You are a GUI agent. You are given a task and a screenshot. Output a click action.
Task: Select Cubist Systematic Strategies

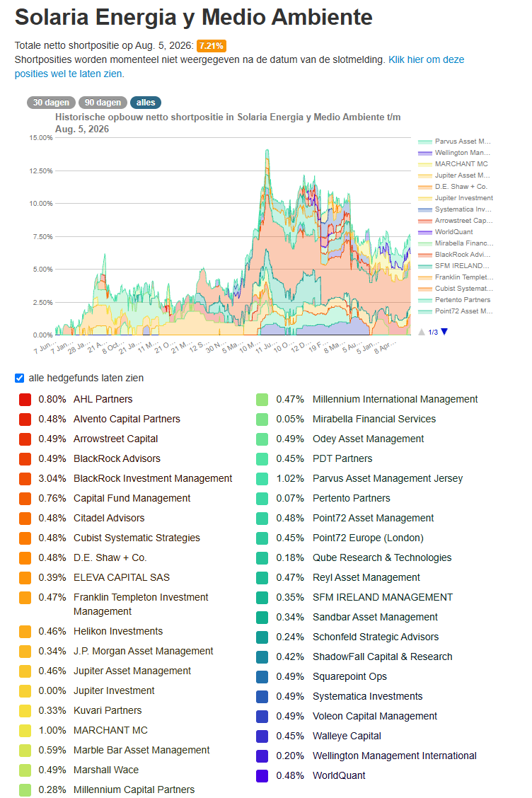137,538
